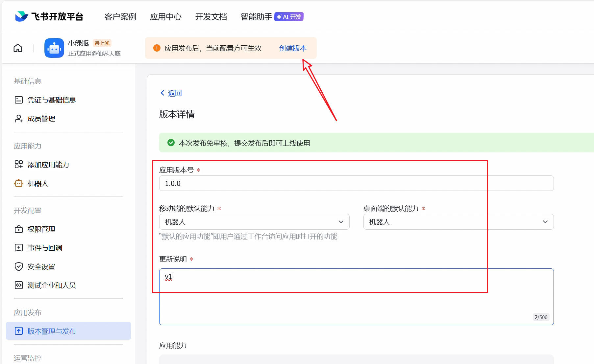Click the 创建版本 link
594x364 pixels.
(x=292, y=48)
